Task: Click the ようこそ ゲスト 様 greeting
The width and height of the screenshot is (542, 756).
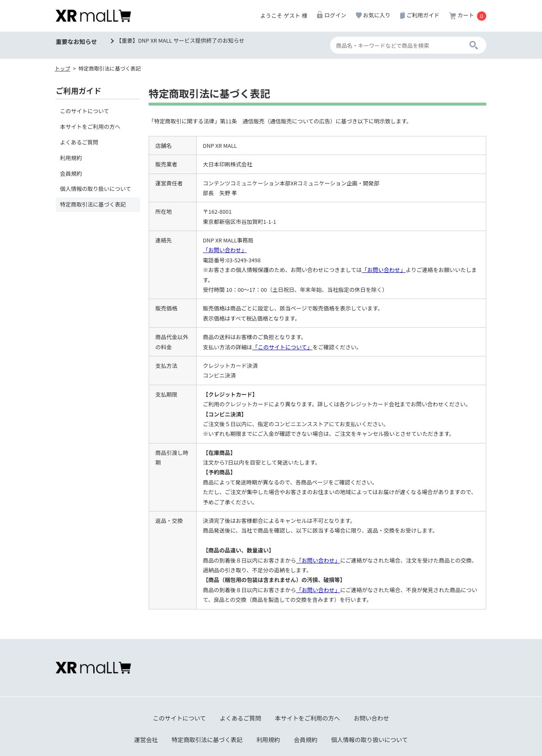Action: (284, 16)
